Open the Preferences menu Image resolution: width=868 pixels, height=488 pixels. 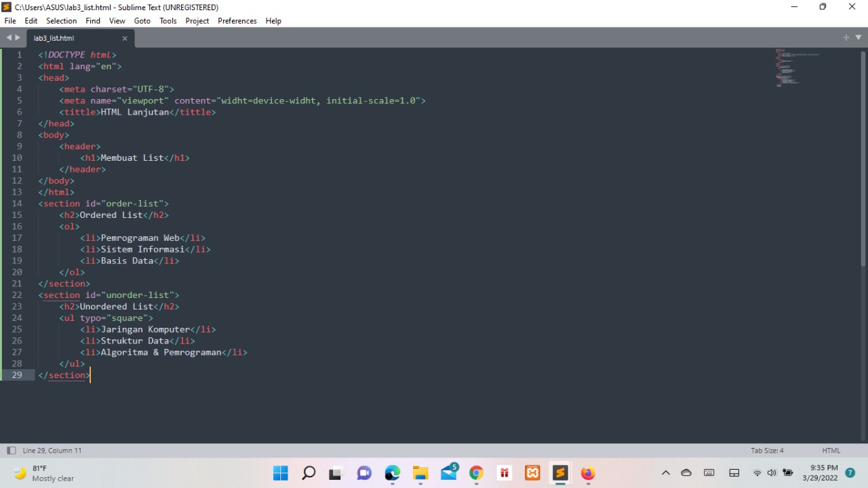click(237, 21)
